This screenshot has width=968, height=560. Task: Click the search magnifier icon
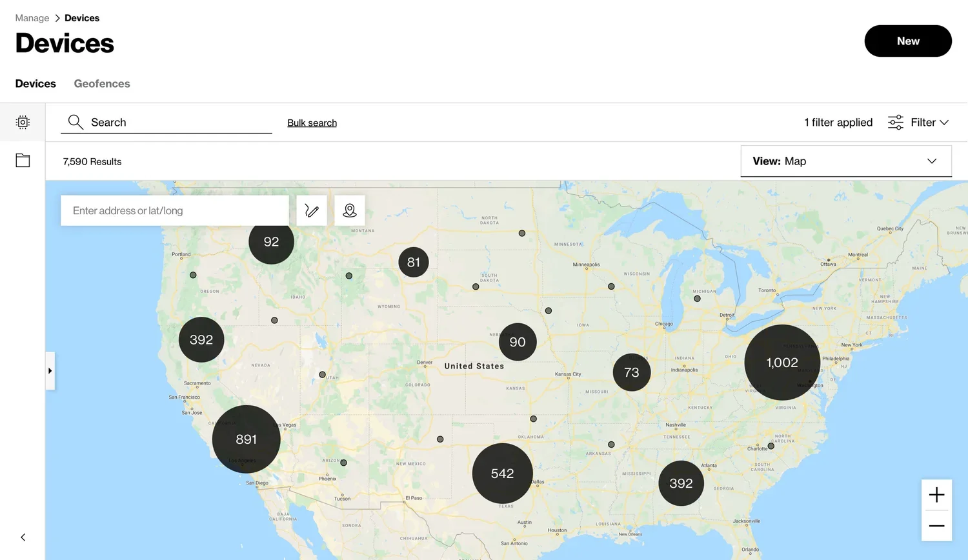tap(75, 122)
